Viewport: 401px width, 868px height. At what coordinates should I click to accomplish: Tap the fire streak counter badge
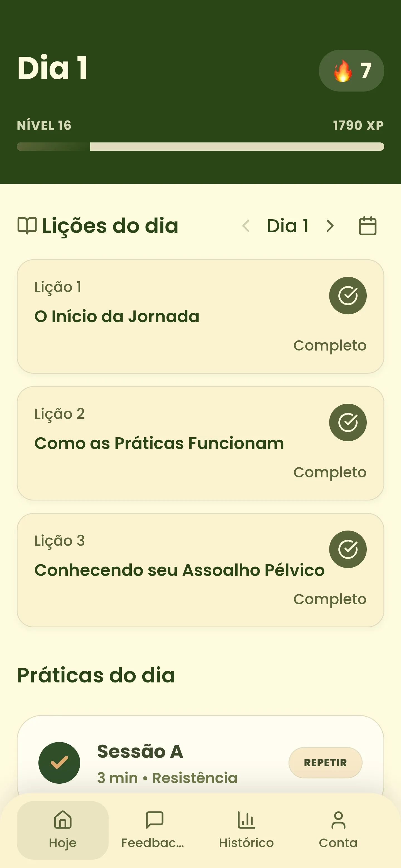pos(351,71)
